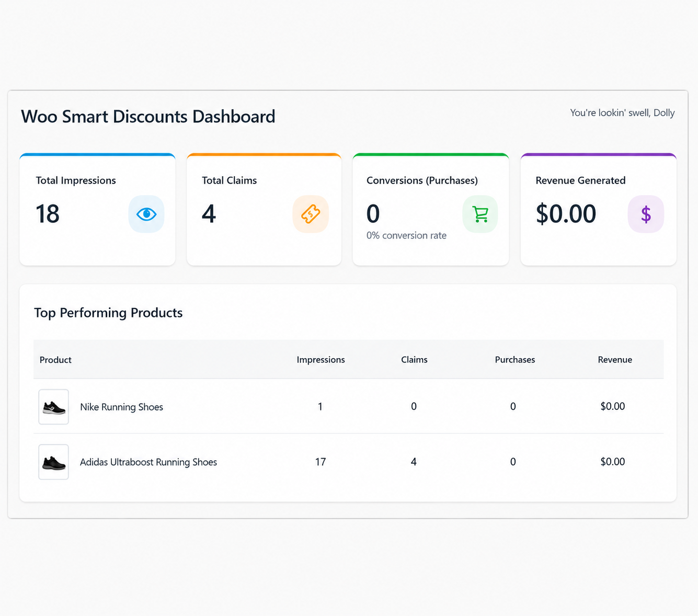
Task: Open the Adidas Ultraboost shoe thumbnail
Action: (x=54, y=462)
